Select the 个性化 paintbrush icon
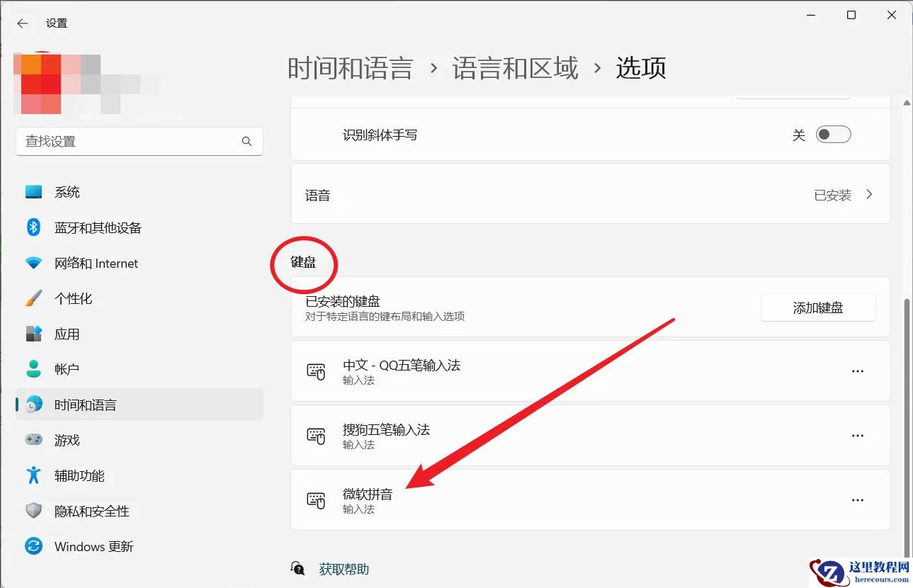Image resolution: width=913 pixels, height=588 pixels. [x=33, y=298]
